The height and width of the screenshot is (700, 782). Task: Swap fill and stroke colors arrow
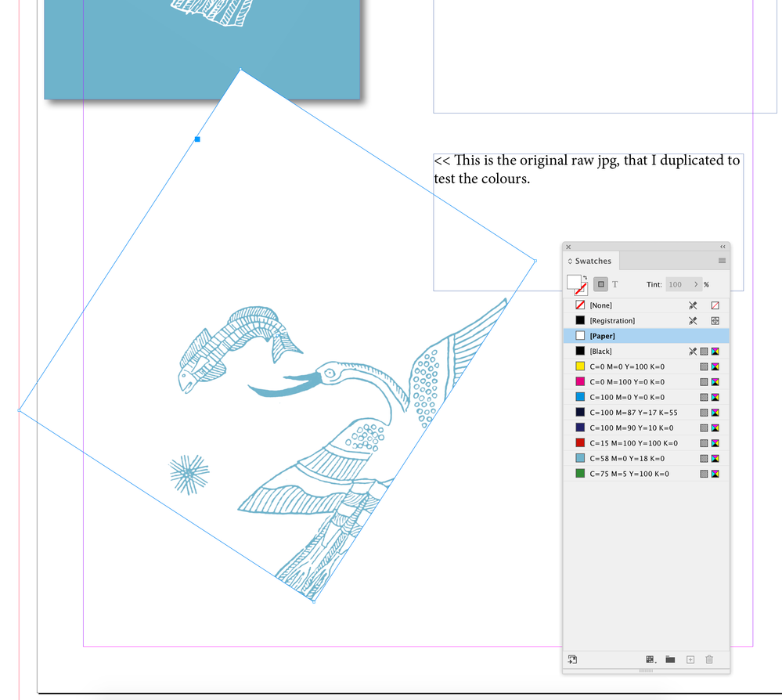pos(586,277)
